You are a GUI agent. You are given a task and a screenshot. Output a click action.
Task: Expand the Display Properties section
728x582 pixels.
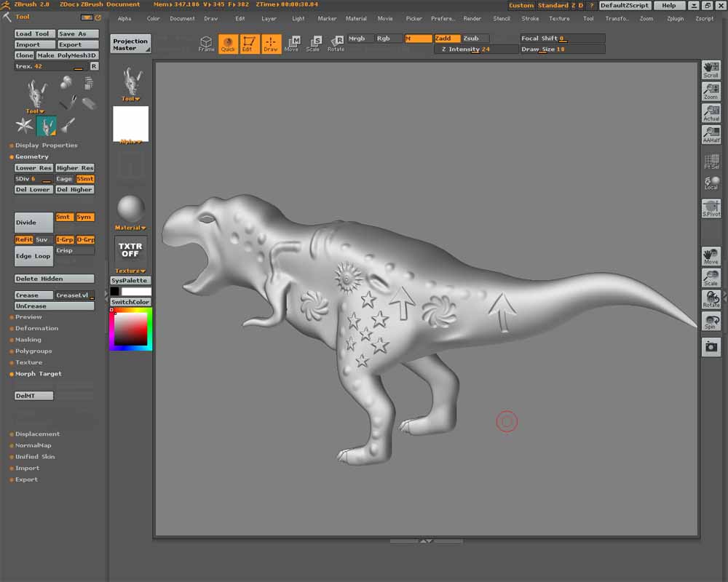pyautogui.click(x=46, y=145)
